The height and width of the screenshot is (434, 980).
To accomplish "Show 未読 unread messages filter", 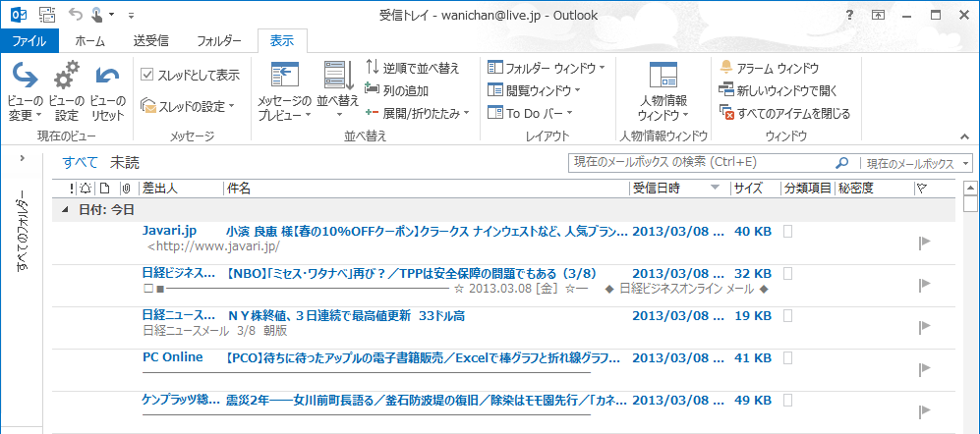I will tap(125, 163).
